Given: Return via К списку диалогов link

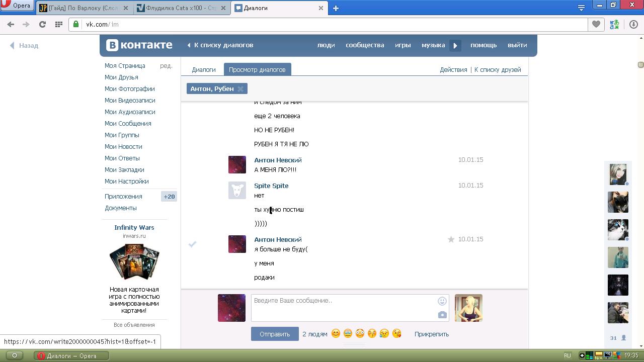Looking at the screenshot, I should 220,45.
